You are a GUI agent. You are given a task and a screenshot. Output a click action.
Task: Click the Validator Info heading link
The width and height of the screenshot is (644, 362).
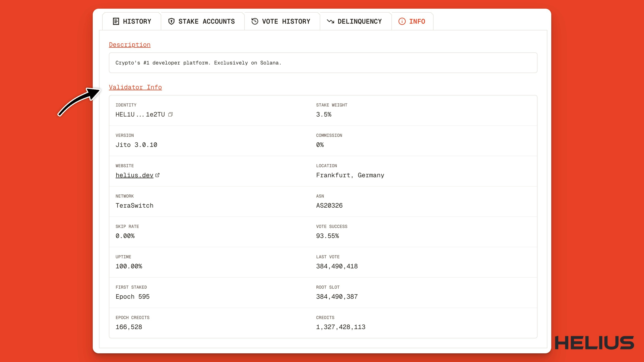(x=135, y=87)
